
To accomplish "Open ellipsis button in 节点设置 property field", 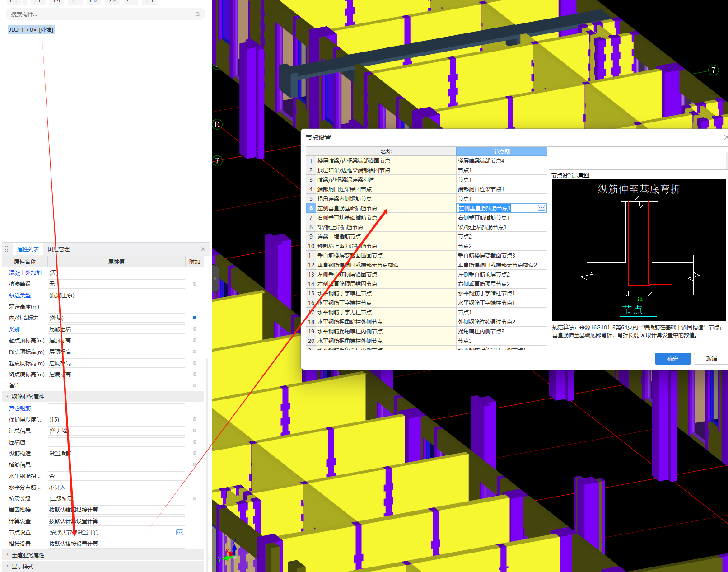I will click(180, 532).
